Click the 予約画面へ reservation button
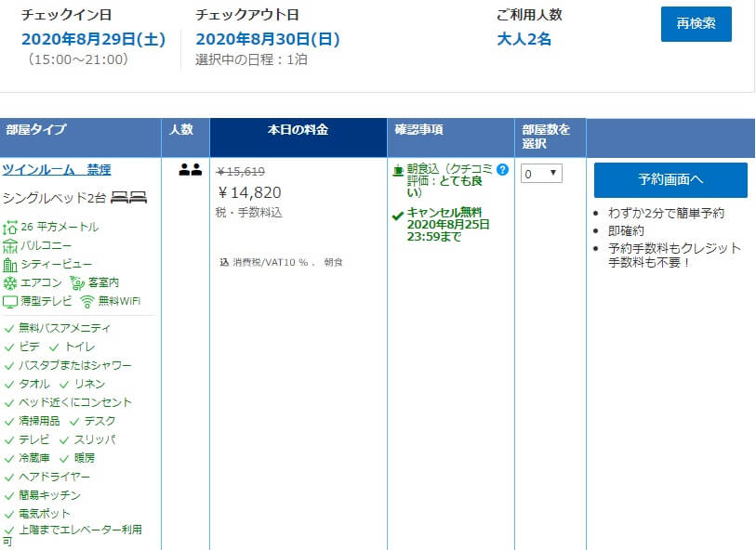 tap(670, 180)
